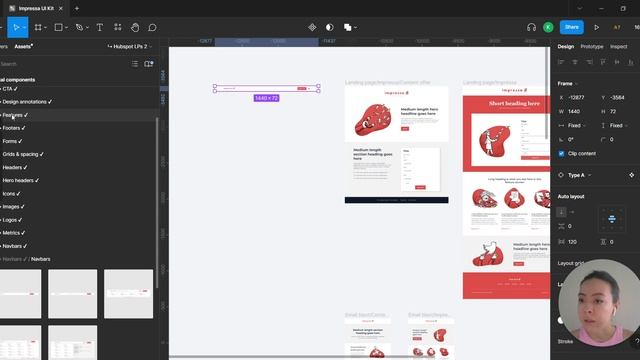
Task: Toggle list view in Assets panel
Action: click(x=135, y=64)
